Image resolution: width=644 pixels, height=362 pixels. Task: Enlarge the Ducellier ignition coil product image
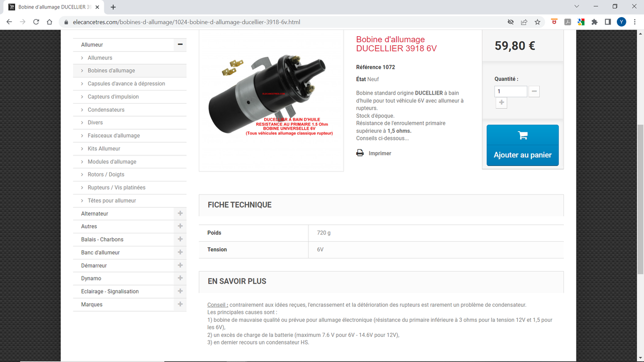[x=271, y=100]
